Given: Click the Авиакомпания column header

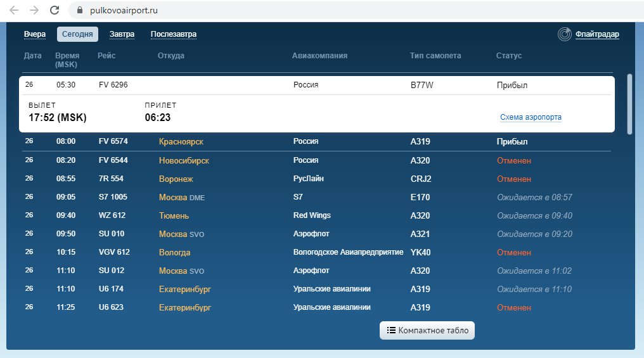Looking at the screenshot, I should [319, 55].
